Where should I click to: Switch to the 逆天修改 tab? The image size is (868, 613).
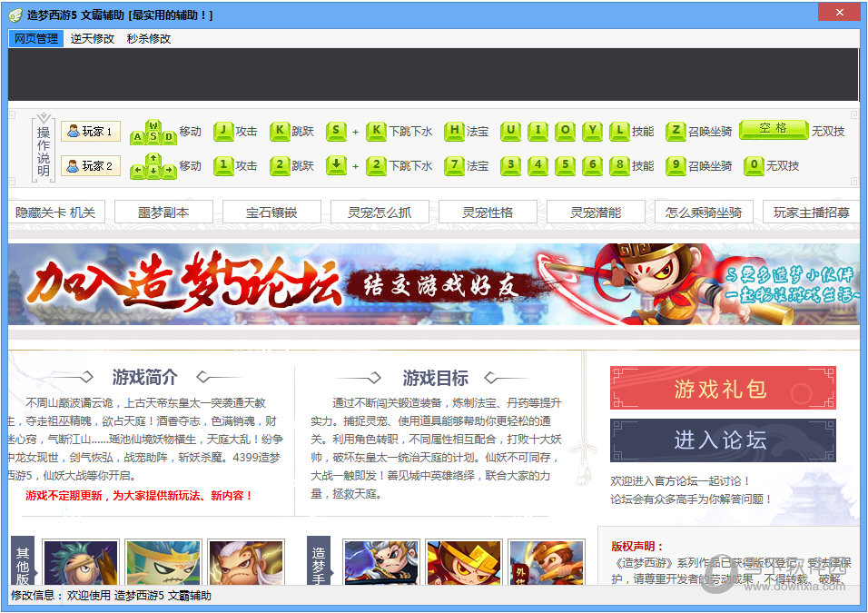pos(92,38)
